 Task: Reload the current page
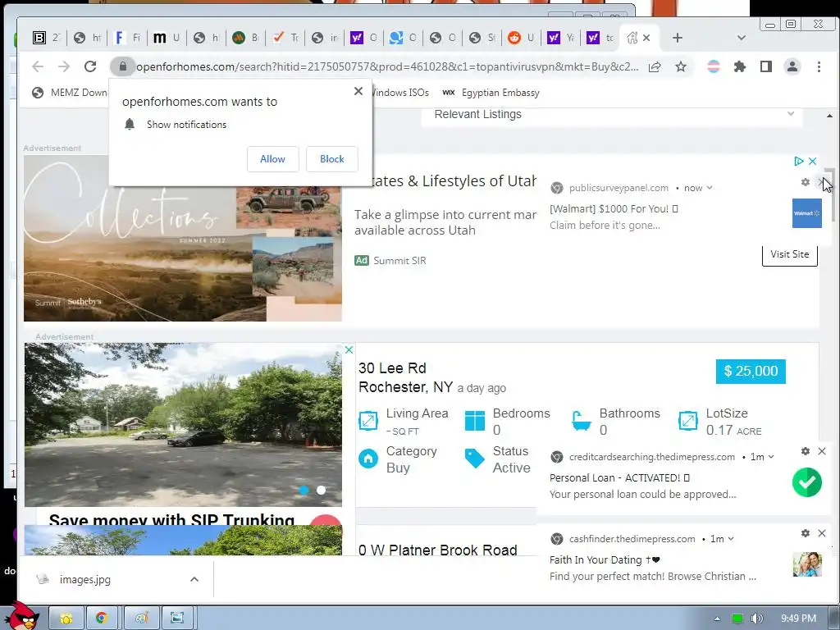tap(90, 66)
